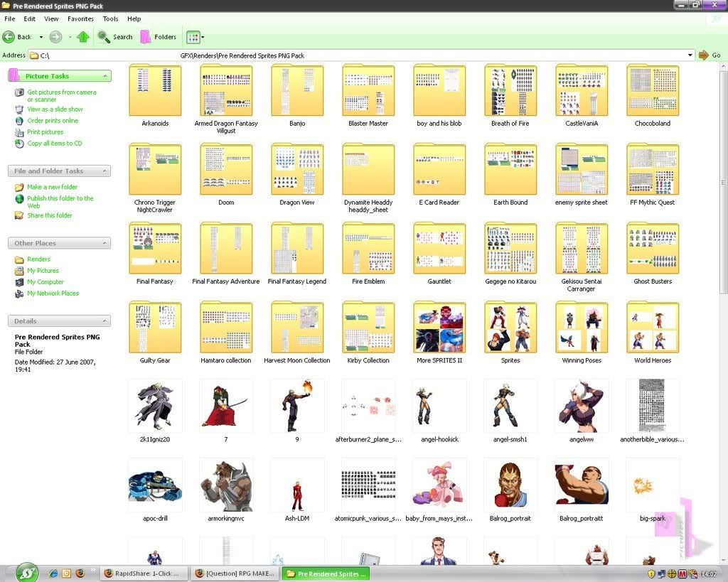Select the Ash-LDM sprite thumbnail

[297, 485]
